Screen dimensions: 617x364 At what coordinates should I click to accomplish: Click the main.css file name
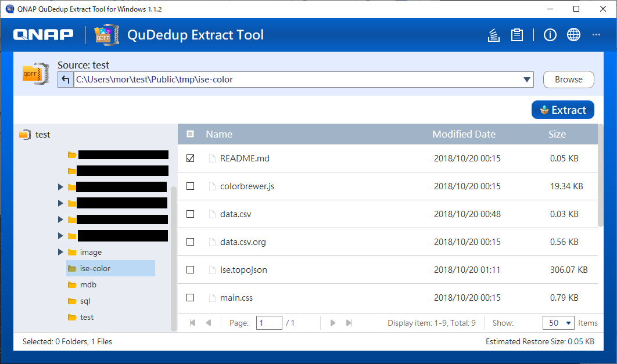pos(236,298)
